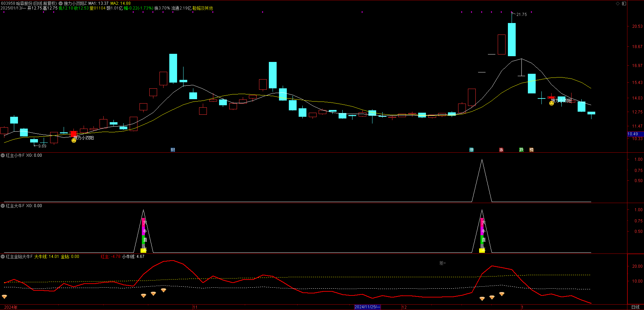The image size is (644, 310).
Task: Click the 接力小双阳Z indicator name
Action: (75, 3)
